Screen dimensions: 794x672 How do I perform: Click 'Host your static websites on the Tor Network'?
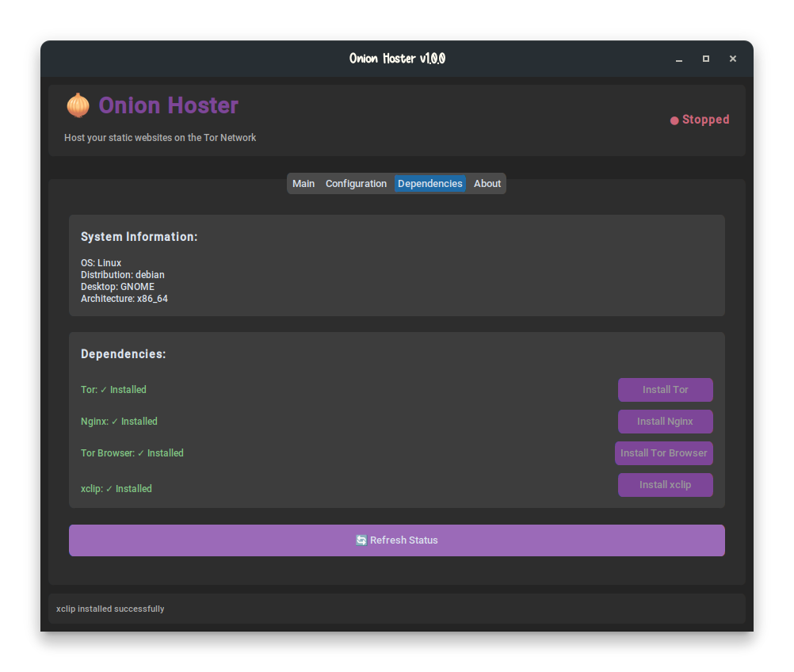coord(160,138)
